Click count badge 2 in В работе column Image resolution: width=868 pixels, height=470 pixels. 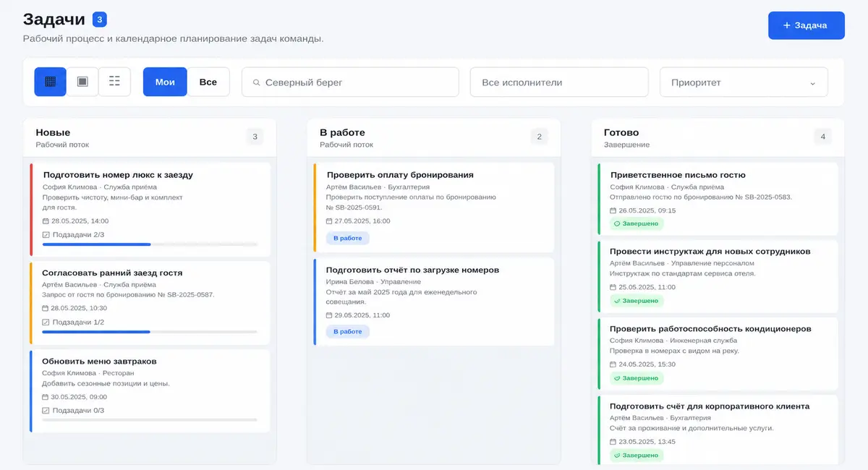(539, 137)
